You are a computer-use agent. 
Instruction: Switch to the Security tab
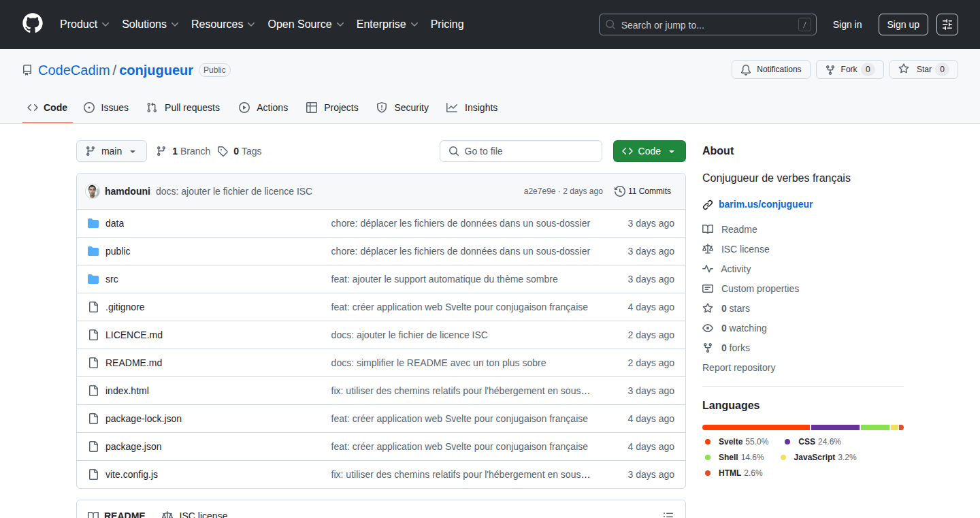coord(403,108)
